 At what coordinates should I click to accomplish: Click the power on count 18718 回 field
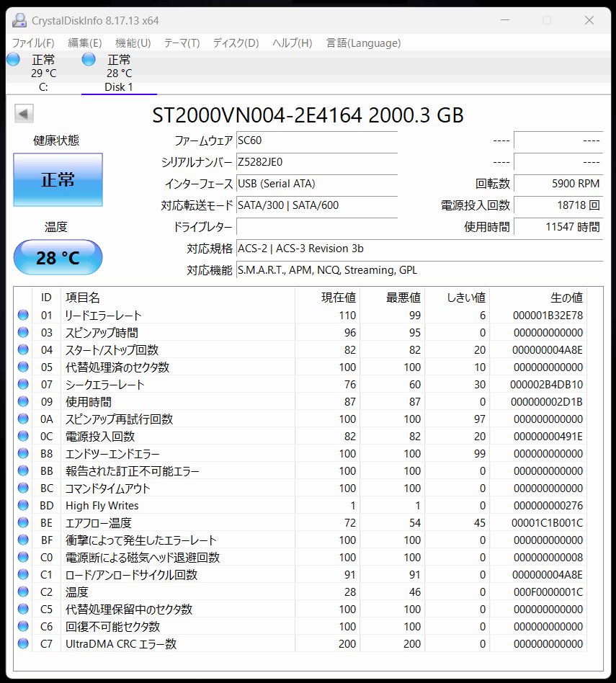point(558,205)
